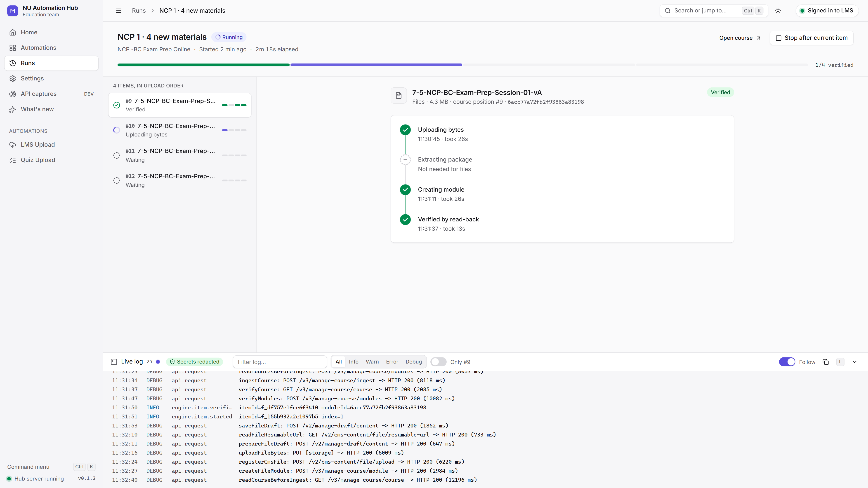Open Home from the sidebar
868x488 pixels.
[x=51, y=32]
